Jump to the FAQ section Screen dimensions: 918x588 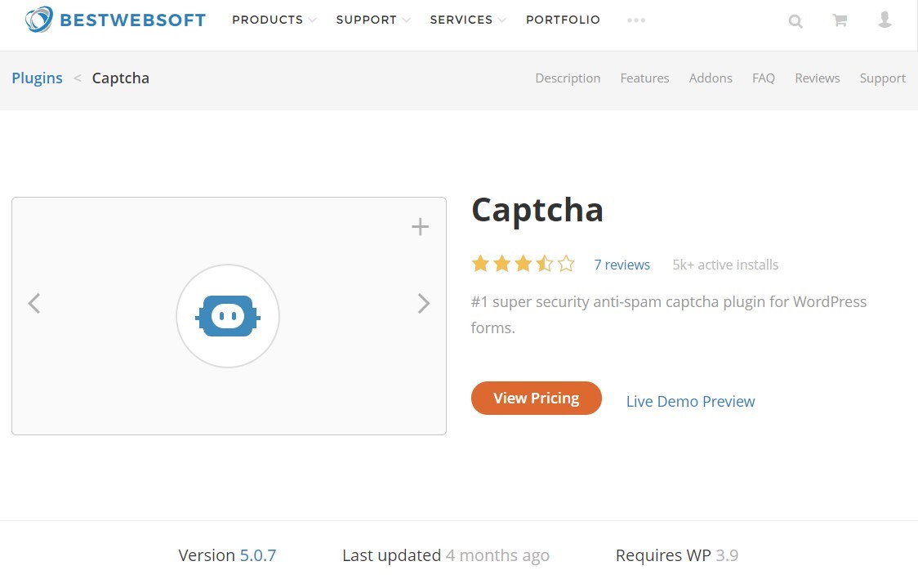click(764, 78)
